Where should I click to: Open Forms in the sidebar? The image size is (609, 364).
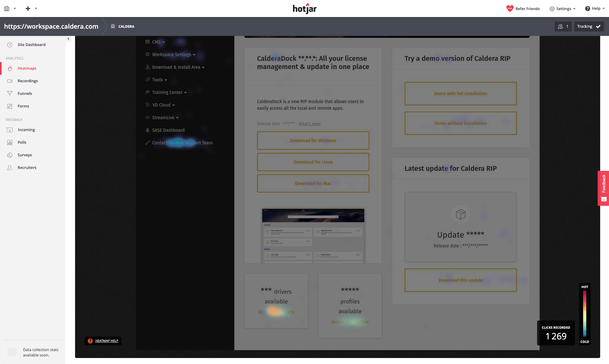[23, 106]
